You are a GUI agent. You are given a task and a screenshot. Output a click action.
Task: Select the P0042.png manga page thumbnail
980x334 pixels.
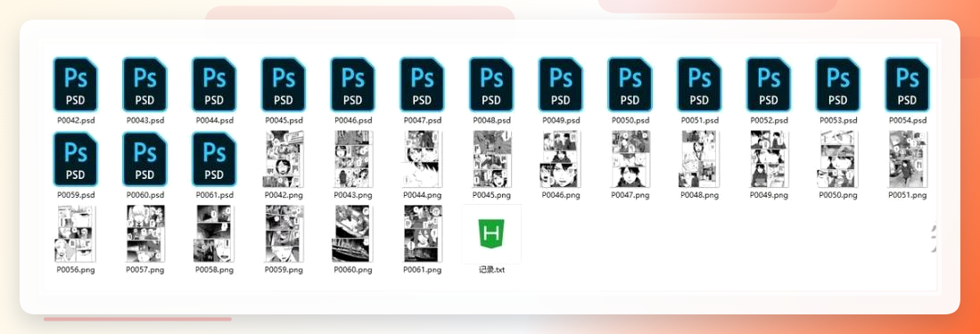click(284, 159)
